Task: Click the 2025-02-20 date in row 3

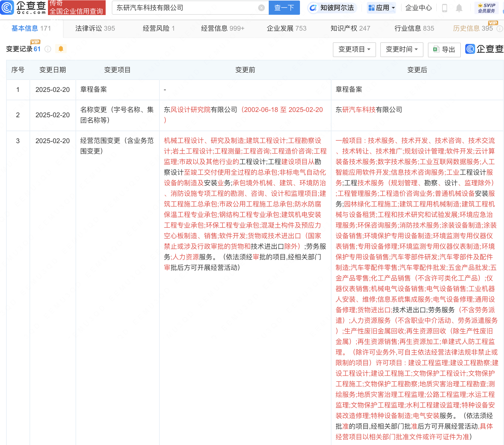Action: [52, 141]
